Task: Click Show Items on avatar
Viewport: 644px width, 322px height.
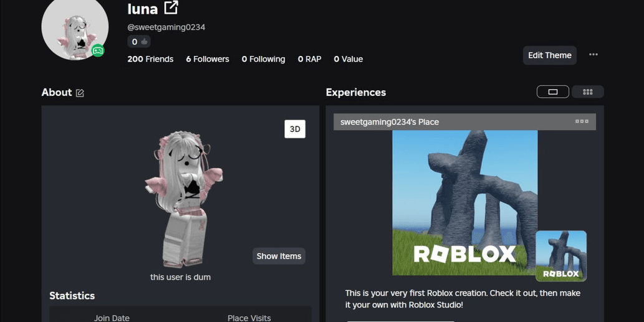Action: click(279, 256)
